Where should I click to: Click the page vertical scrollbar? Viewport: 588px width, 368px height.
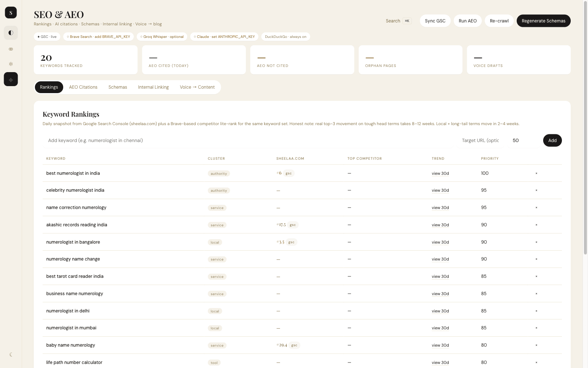pyautogui.click(x=585, y=128)
